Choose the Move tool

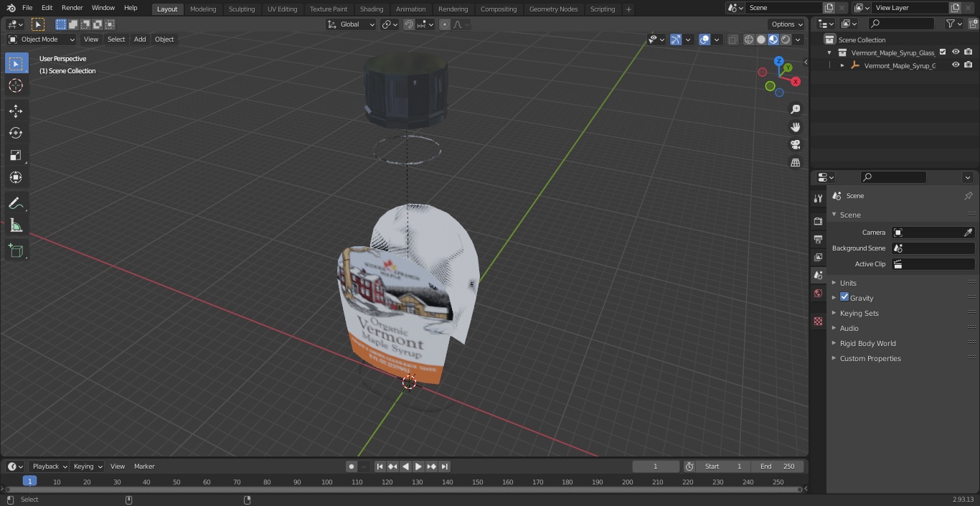[x=16, y=111]
